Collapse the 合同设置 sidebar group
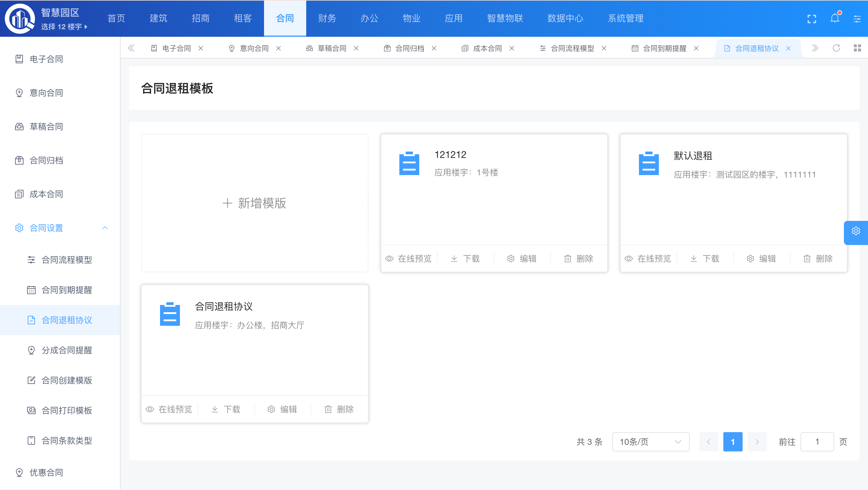This screenshot has width=868, height=490. point(105,228)
